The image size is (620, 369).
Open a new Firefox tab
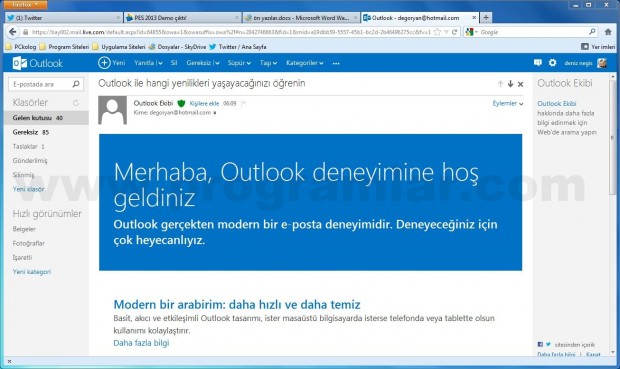click(x=486, y=17)
